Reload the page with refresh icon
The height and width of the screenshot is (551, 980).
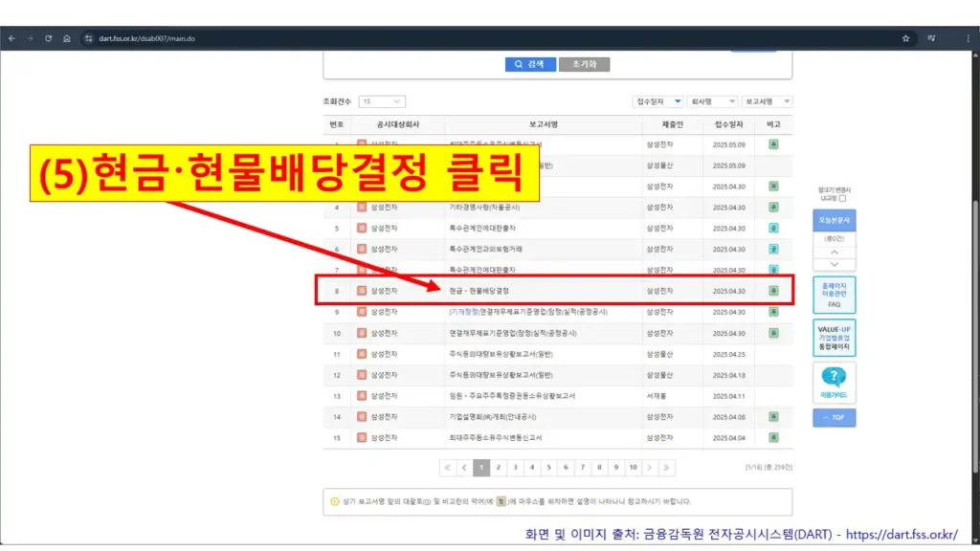click(x=48, y=38)
